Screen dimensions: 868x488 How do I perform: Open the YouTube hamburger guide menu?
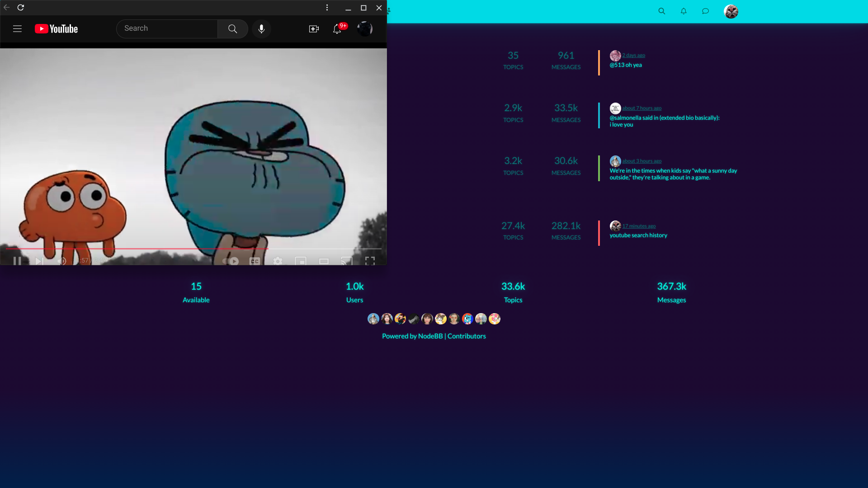pyautogui.click(x=17, y=29)
